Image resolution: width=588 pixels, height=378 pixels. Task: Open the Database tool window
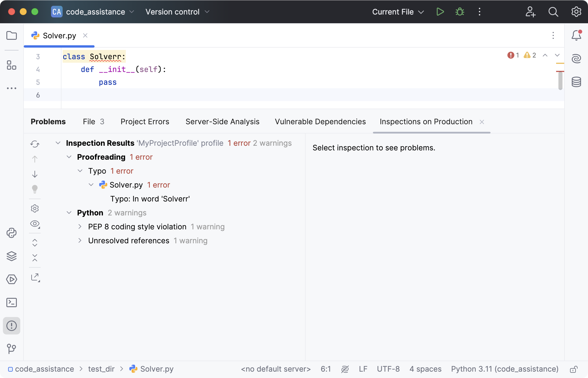pyautogui.click(x=576, y=82)
